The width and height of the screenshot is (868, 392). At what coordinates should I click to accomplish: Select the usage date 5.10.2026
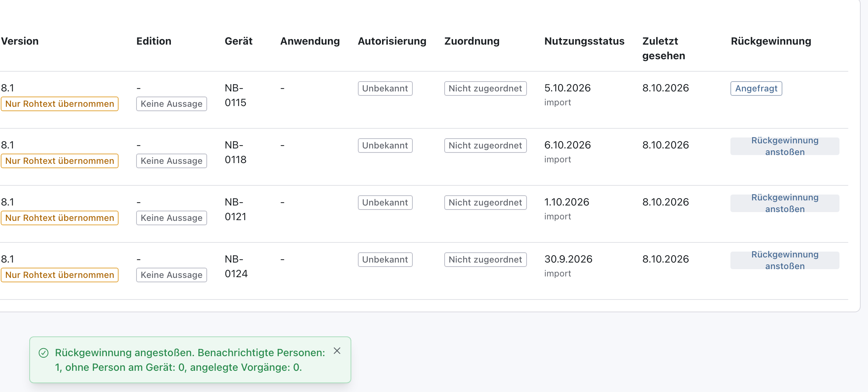[567, 88]
